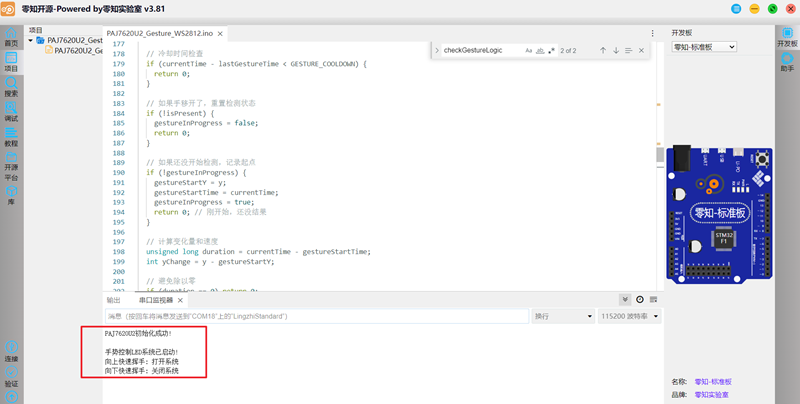The image size is (800, 404).
Task: Open the 助手 assistant panel
Action: tap(787, 62)
